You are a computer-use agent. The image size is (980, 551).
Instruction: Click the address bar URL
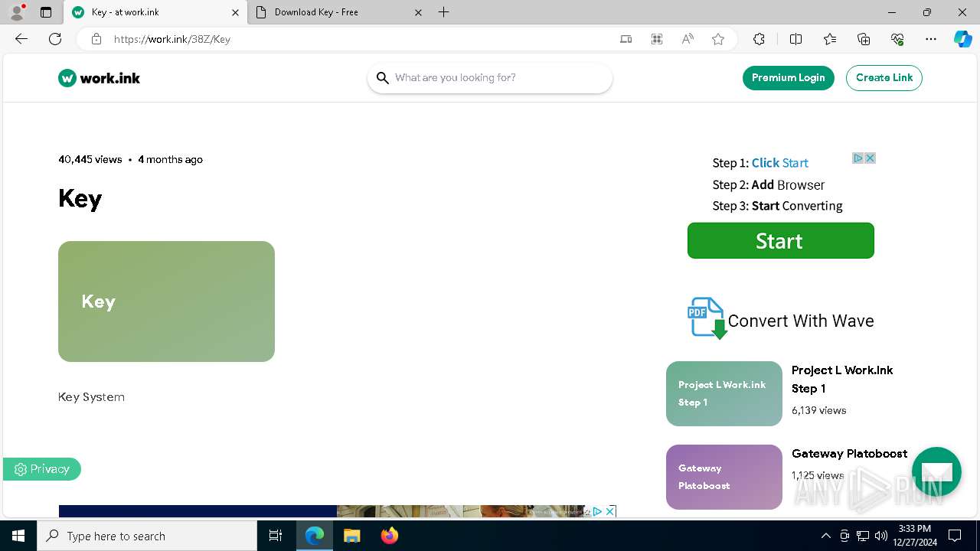click(x=172, y=39)
